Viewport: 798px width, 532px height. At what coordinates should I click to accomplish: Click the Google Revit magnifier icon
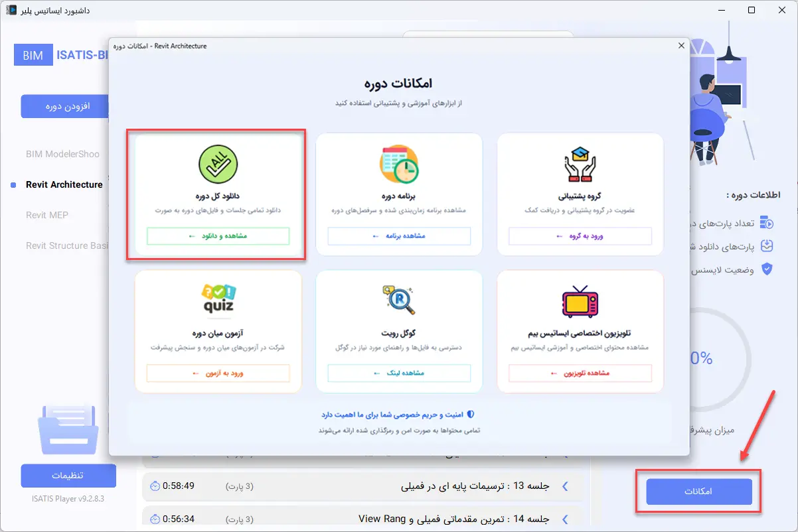pyautogui.click(x=399, y=299)
